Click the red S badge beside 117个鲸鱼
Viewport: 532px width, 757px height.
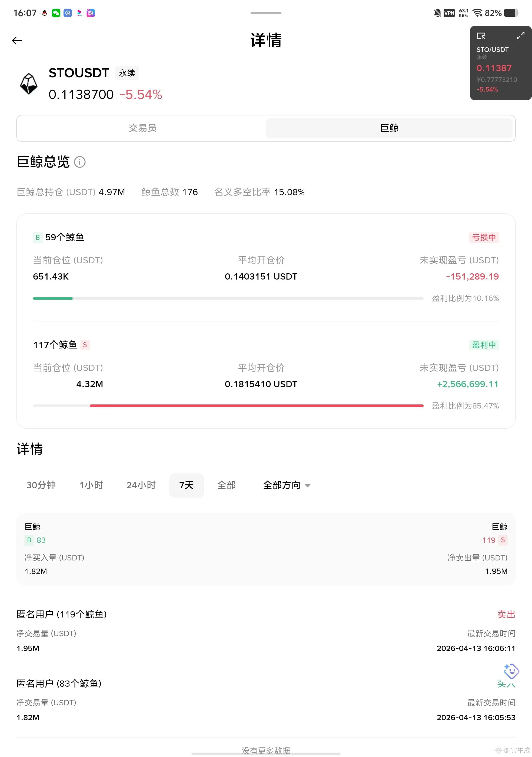85,345
